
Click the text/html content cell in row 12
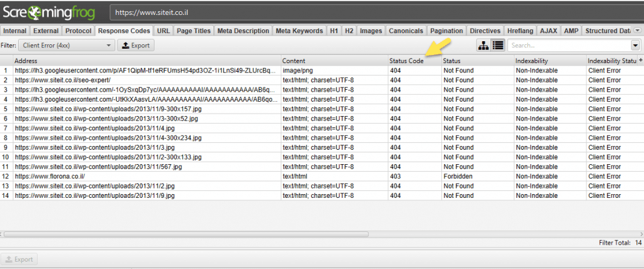pos(335,177)
